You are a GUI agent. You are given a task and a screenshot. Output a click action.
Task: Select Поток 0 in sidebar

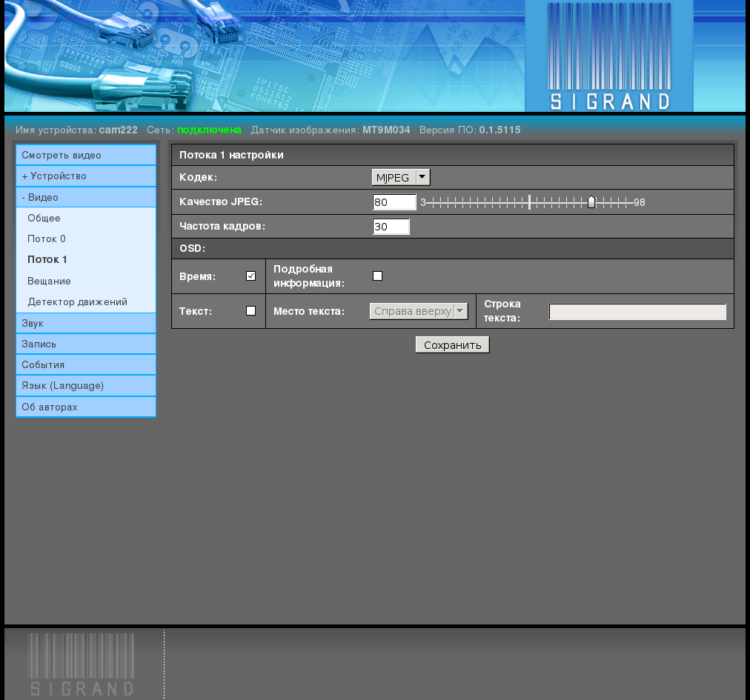47,239
